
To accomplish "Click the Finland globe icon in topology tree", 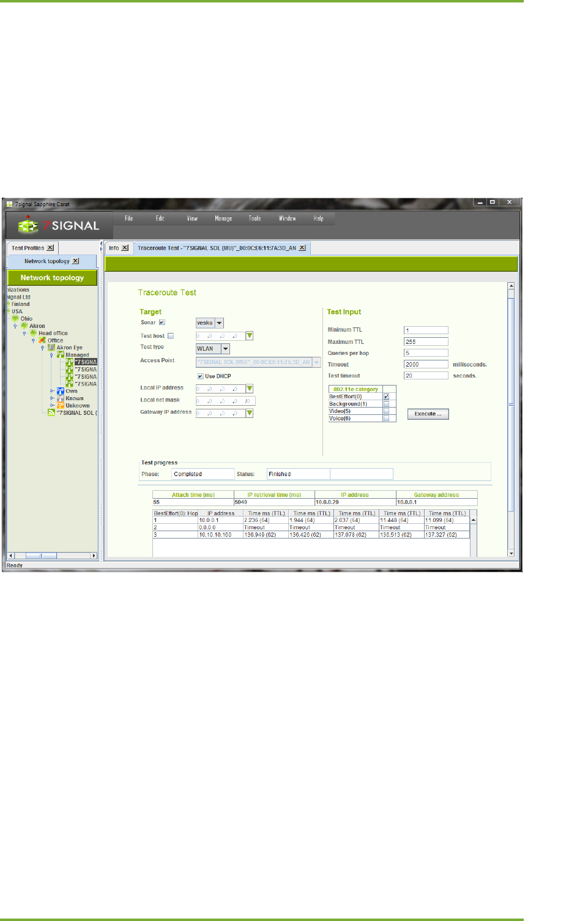I will pyautogui.click(x=9, y=304).
